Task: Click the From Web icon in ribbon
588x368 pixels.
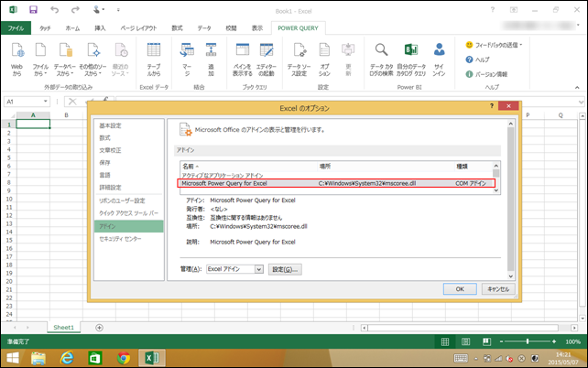Action: pyautogui.click(x=16, y=49)
